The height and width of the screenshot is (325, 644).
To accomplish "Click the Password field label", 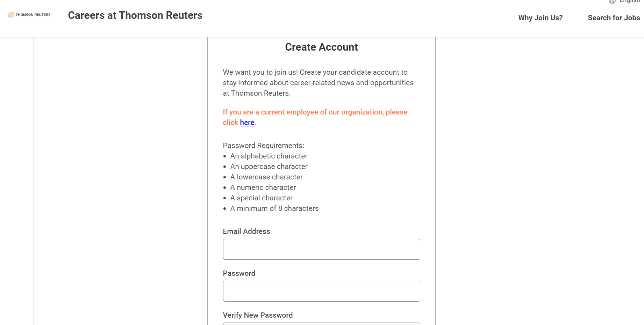I will click(239, 273).
